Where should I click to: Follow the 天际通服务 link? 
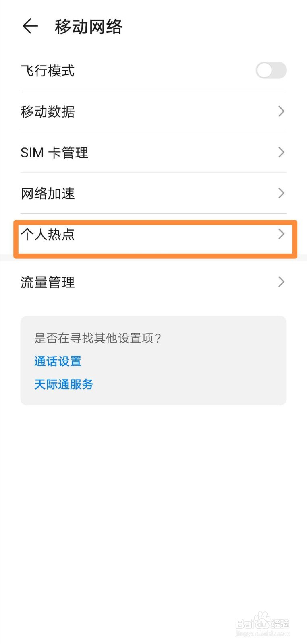point(64,384)
